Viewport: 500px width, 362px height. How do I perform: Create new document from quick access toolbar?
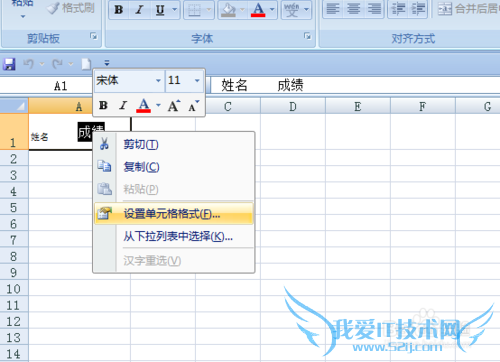(x=86, y=64)
